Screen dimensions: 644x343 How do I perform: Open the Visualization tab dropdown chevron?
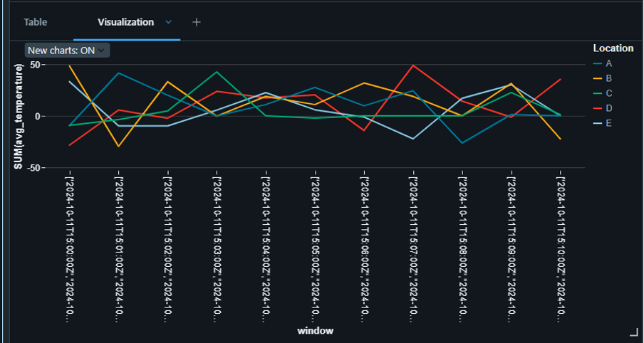tap(168, 22)
